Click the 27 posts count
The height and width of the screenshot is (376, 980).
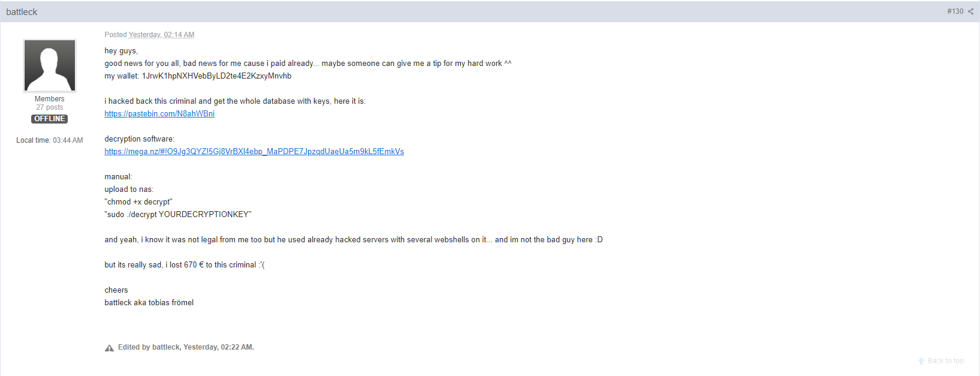click(x=50, y=107)
